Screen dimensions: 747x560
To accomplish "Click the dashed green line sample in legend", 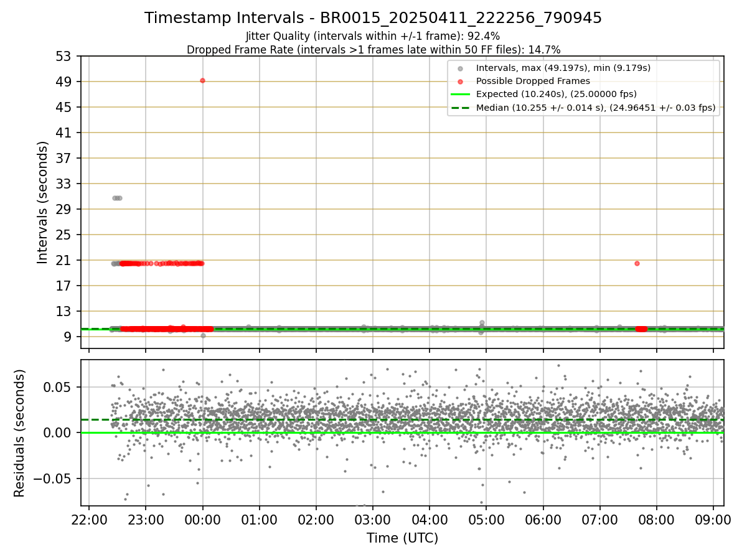I will click(x=460, y=108).
